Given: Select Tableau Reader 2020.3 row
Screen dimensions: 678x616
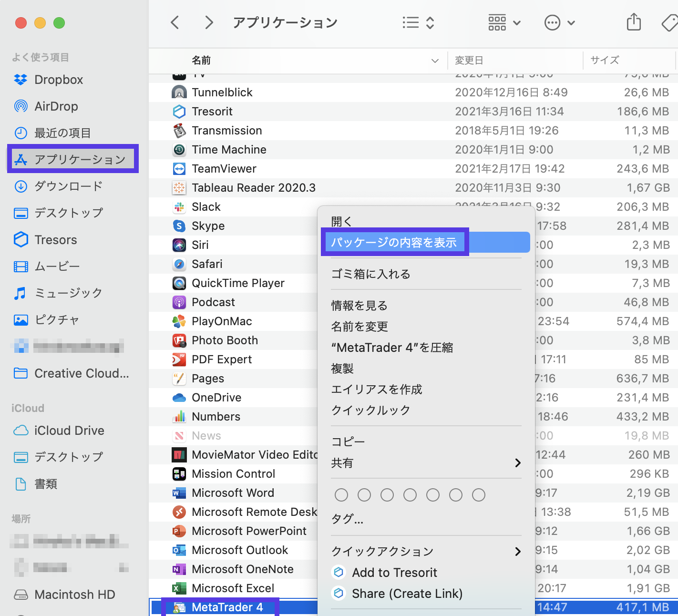Looking at the screenshot, I should click(413, 187).
